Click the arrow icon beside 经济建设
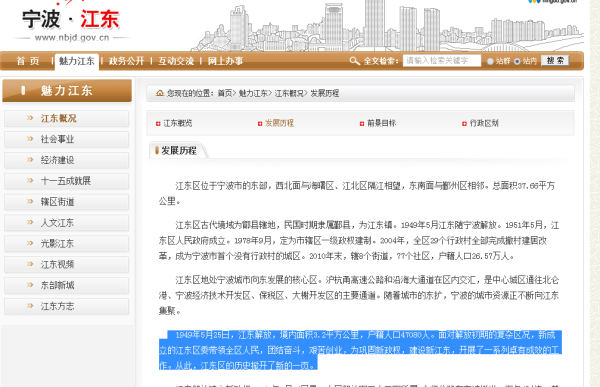Viewport: 600px width, 387px height. click(30, 160)
